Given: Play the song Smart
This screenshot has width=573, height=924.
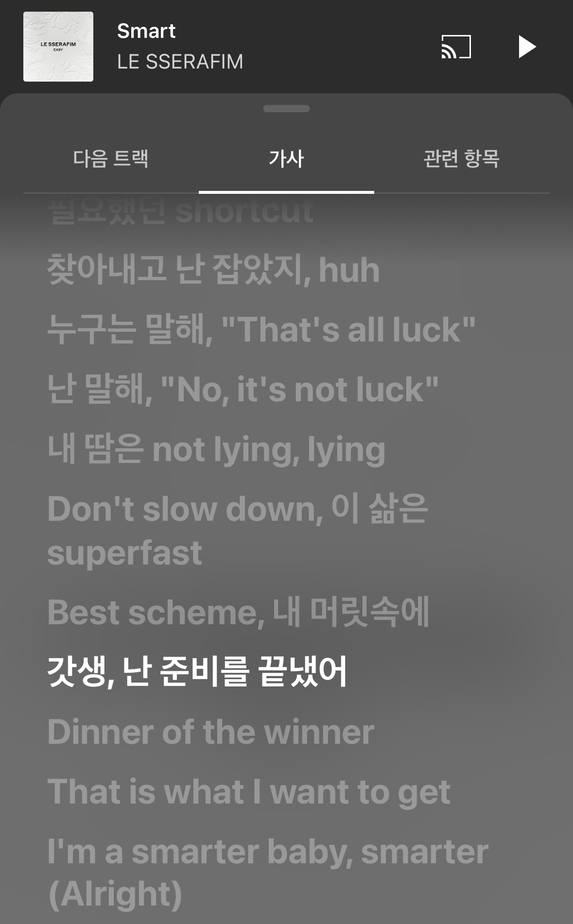Looking at the screenshot, I should click(x=527, y=47).
